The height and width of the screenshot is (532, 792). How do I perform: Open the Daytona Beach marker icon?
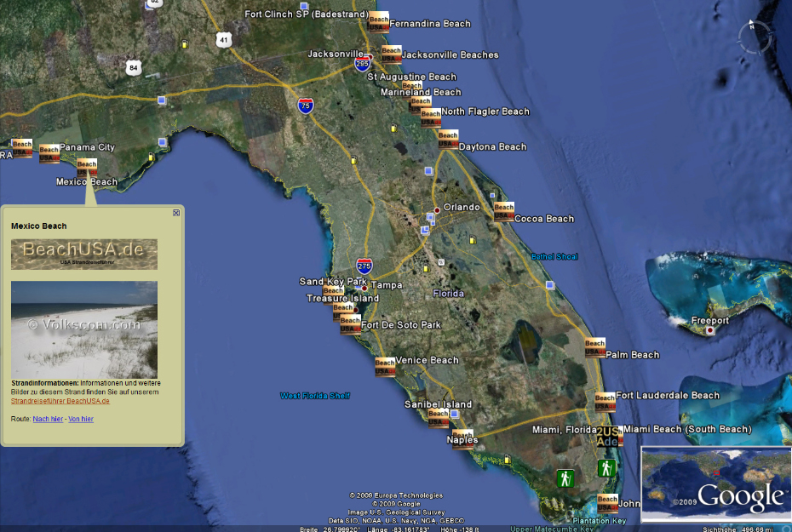[x=449, y=139]
